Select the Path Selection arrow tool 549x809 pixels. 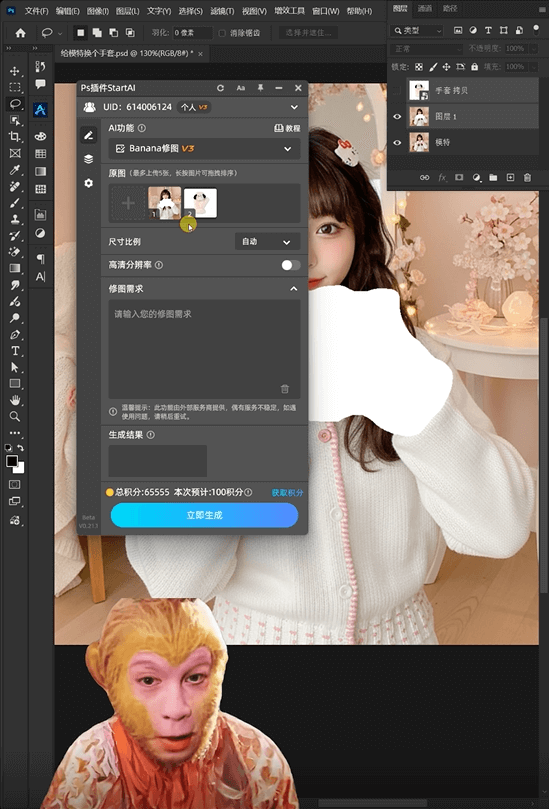pos(15,367)
